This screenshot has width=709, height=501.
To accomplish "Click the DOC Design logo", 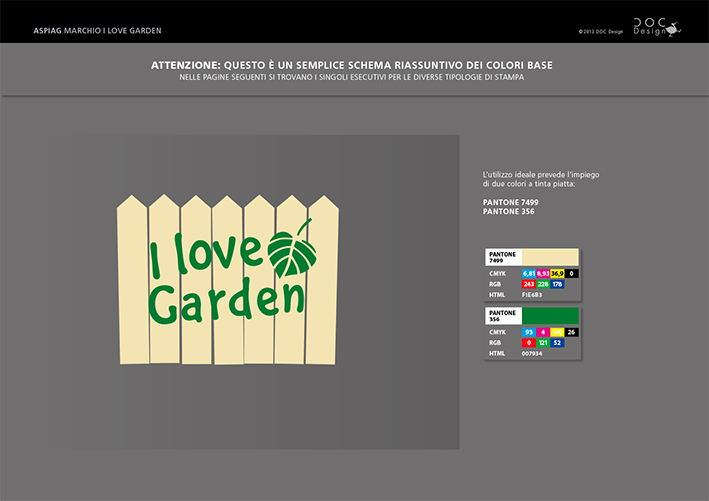I will [657, 28].
